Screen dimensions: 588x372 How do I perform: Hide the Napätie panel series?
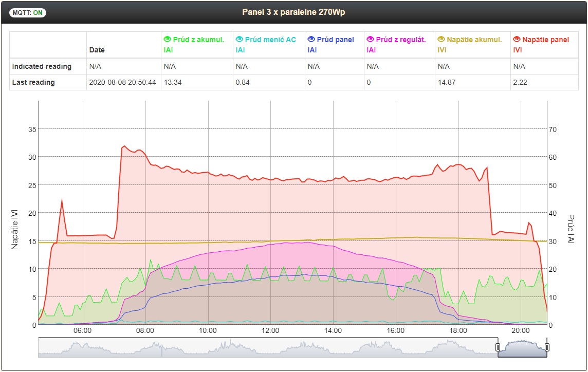(x=517, y=40)
